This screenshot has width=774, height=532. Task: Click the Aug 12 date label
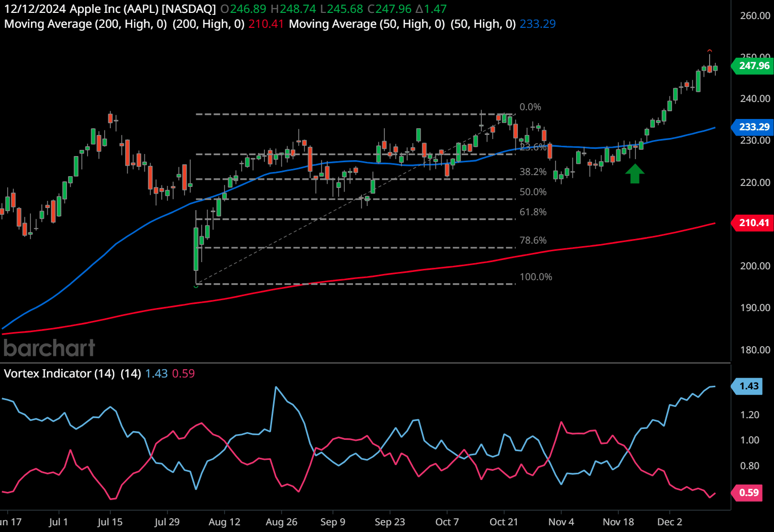(x=224, y=522)
